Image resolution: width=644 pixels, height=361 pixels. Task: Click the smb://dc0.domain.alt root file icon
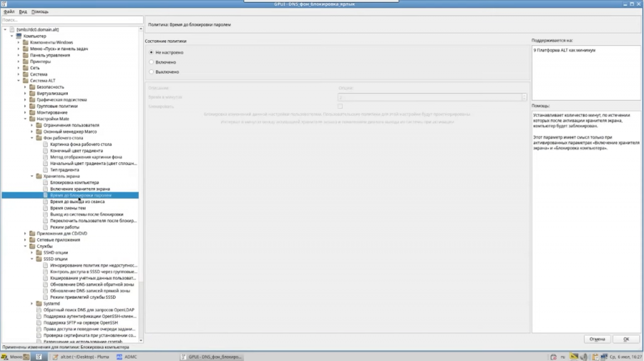pos(12,30)
